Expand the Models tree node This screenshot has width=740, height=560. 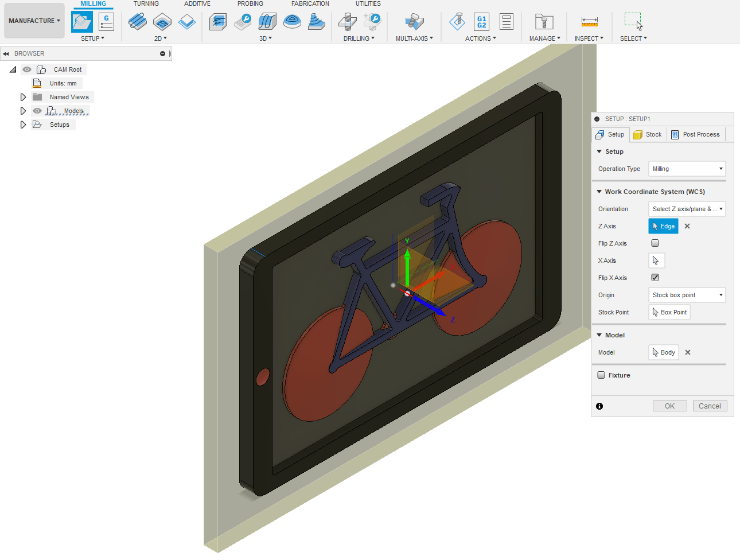pyautogui.click(x=23, y=111)
